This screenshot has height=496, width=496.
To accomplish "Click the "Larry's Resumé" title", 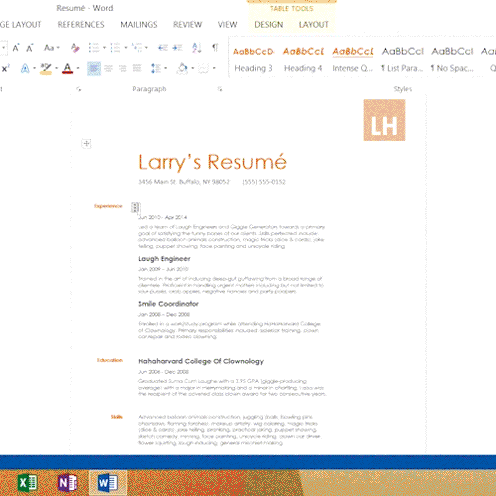I will (x=212, y=162).
